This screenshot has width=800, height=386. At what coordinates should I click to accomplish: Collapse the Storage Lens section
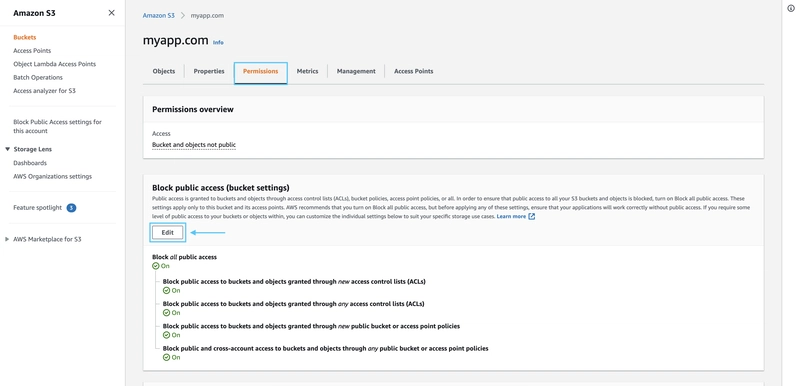tap(8, 149)
